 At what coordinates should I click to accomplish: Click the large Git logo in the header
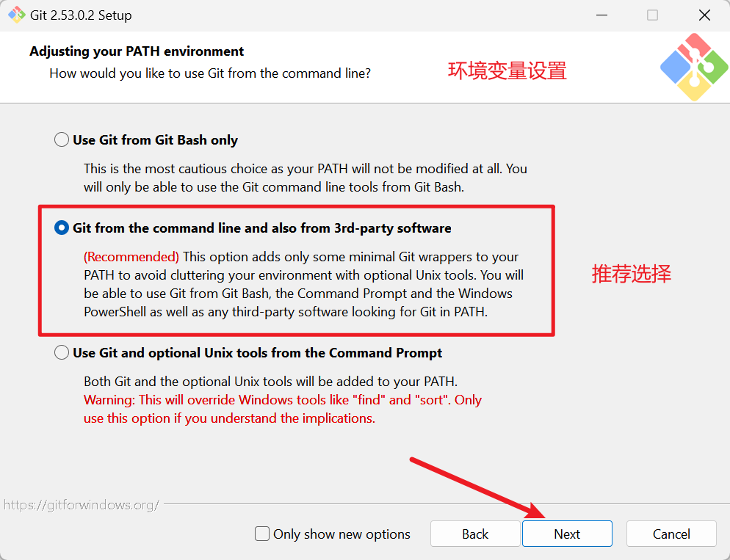tap(694, 67)
